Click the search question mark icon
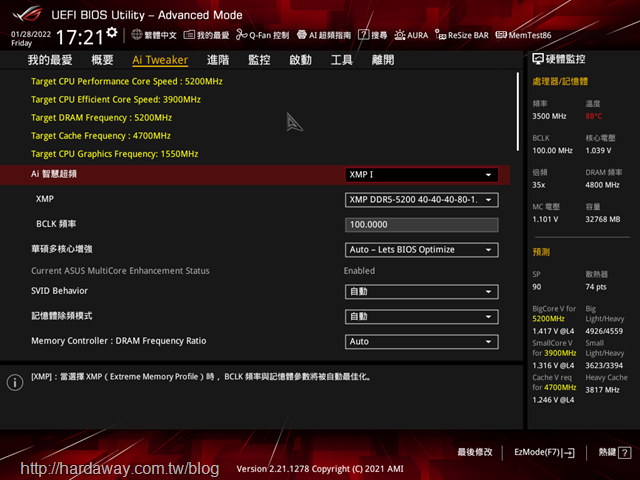 (363, 35)
